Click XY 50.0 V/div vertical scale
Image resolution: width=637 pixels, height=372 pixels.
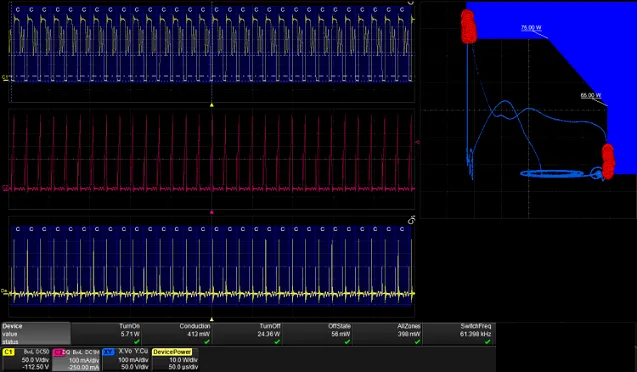pos(134,367)
